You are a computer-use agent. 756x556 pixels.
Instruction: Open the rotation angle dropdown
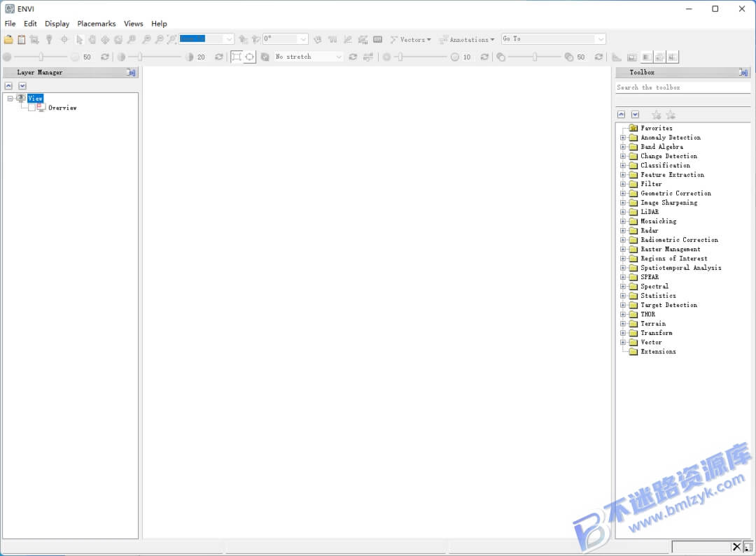tap(303, 39)
